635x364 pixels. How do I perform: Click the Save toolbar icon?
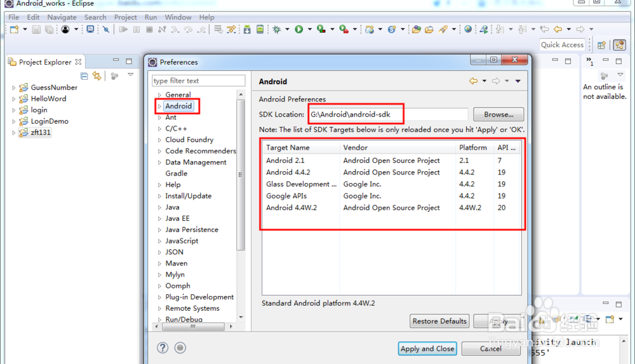(36, 29)
